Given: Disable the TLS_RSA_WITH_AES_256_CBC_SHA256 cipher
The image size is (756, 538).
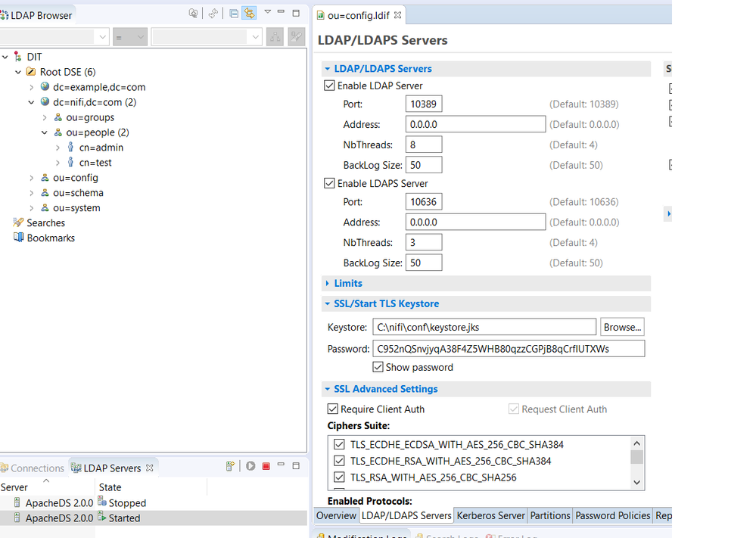Looking at the screenshot, I should pos(338,477).
